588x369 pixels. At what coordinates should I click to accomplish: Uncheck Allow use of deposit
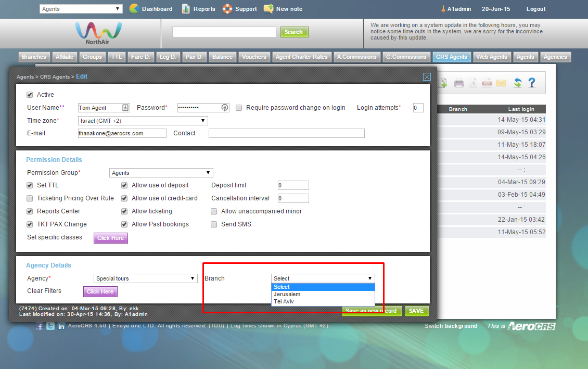(124, 185)
